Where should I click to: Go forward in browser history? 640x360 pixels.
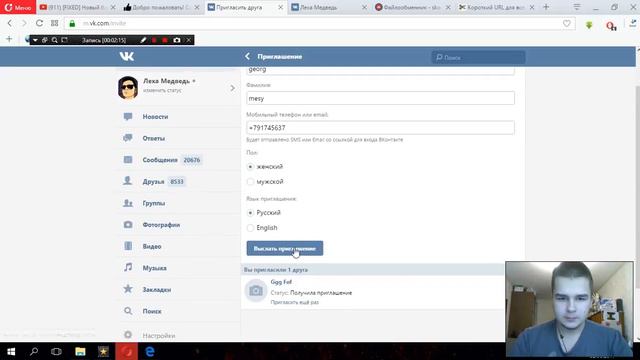point(24,23)
